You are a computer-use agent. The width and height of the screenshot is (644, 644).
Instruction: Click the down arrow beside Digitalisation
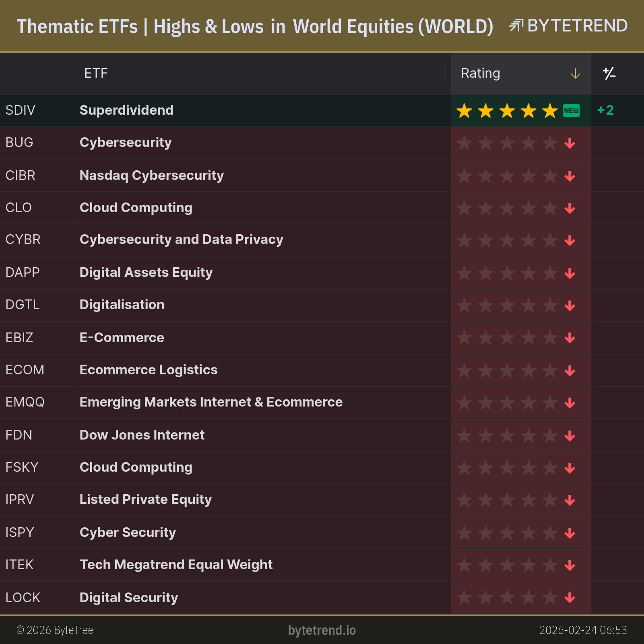coord(570,306)
